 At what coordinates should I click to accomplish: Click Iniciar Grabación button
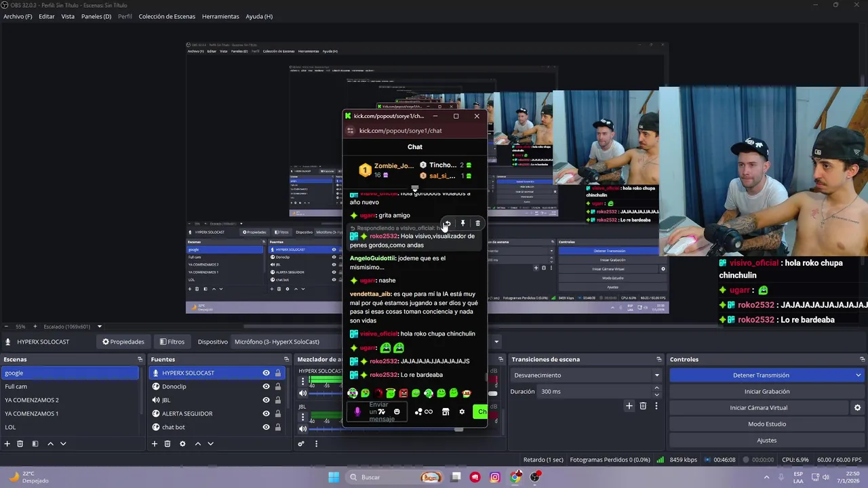tap(766, 391)
